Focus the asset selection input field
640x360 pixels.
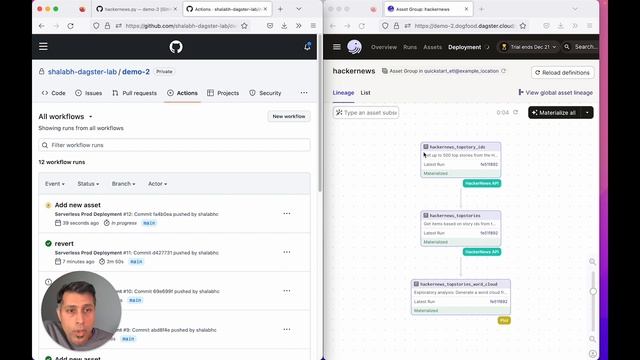[x=366, y=113]
